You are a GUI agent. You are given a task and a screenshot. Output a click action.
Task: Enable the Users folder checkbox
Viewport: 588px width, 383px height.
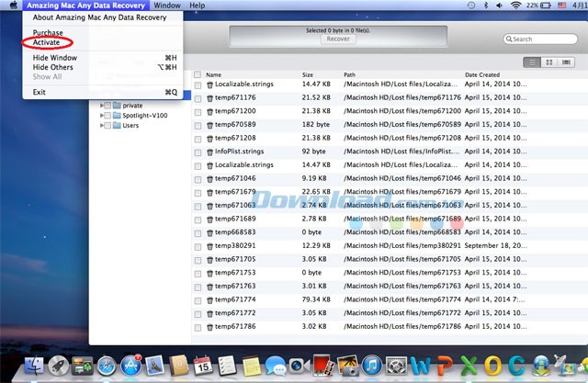pos(107,125)
